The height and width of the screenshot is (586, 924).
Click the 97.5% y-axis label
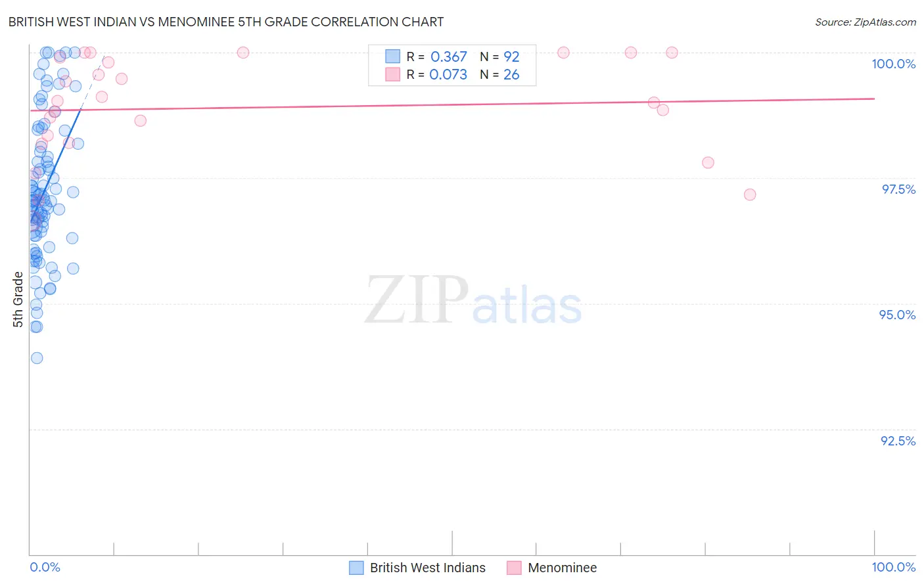click(898, 189)
